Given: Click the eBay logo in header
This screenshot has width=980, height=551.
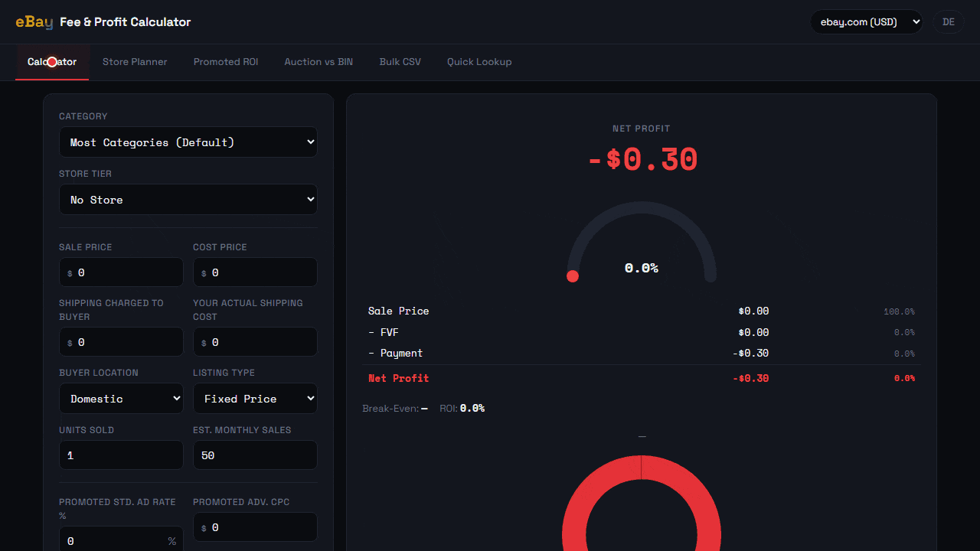Looking at the screenshot, I should pos(34,22).
